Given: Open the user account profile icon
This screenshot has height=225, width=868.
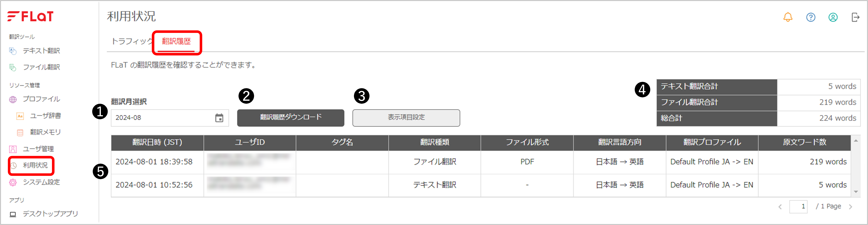Looking at the screenshot, I should coord(833,17).
